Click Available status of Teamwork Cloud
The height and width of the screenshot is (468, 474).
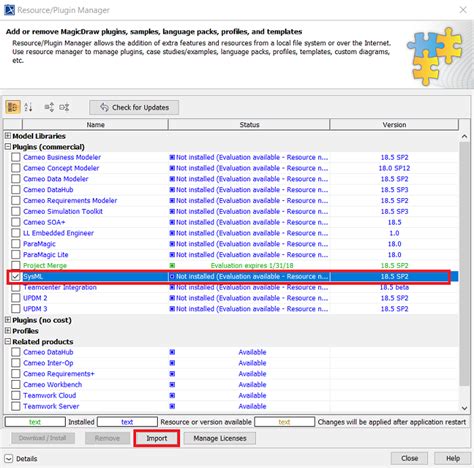(x=252, y=395)
